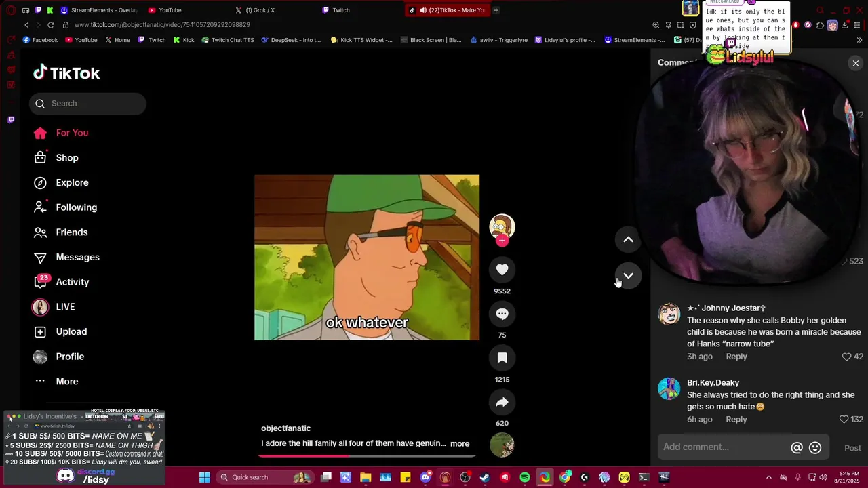Open the awliv - Triggerfyre bookmark

[x=498, y=40]
